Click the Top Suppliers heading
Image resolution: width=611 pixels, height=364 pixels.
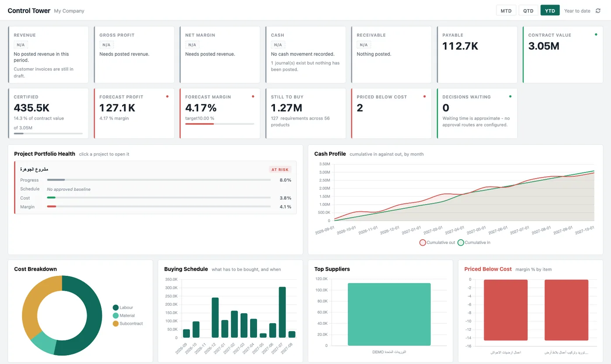tap(332, 269)
